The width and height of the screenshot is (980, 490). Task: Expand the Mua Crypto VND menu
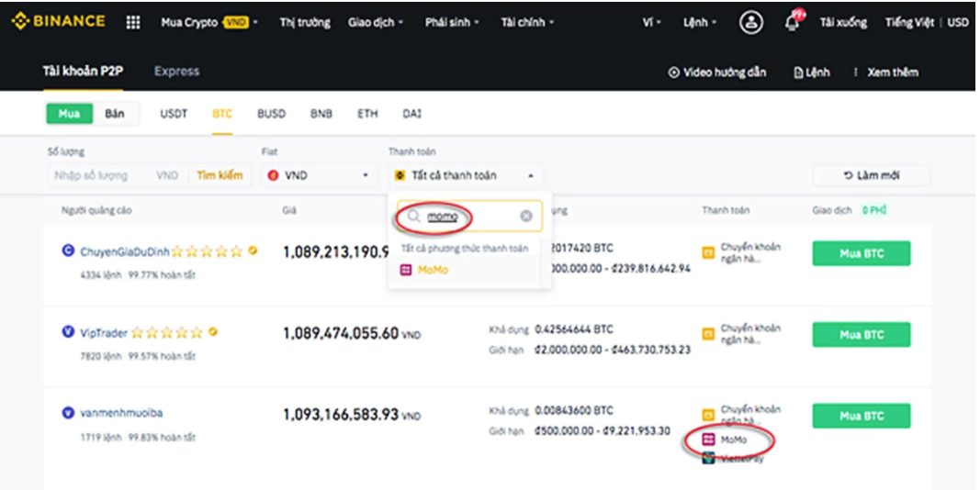coord(209,22)
